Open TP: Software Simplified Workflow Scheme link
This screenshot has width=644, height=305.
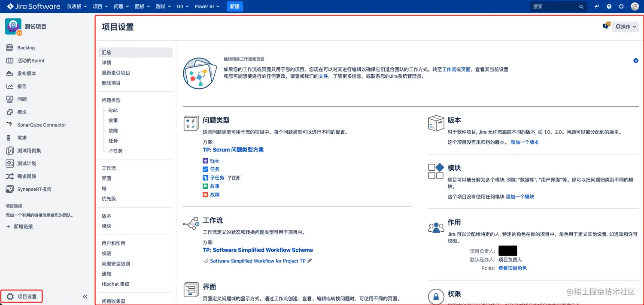click(x=258, y=250)
